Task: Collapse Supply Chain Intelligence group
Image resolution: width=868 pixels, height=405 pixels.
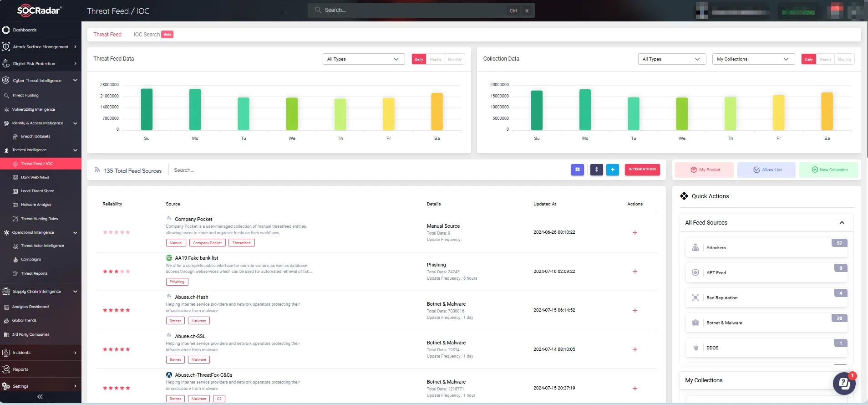Action: (x=75, y=292)
